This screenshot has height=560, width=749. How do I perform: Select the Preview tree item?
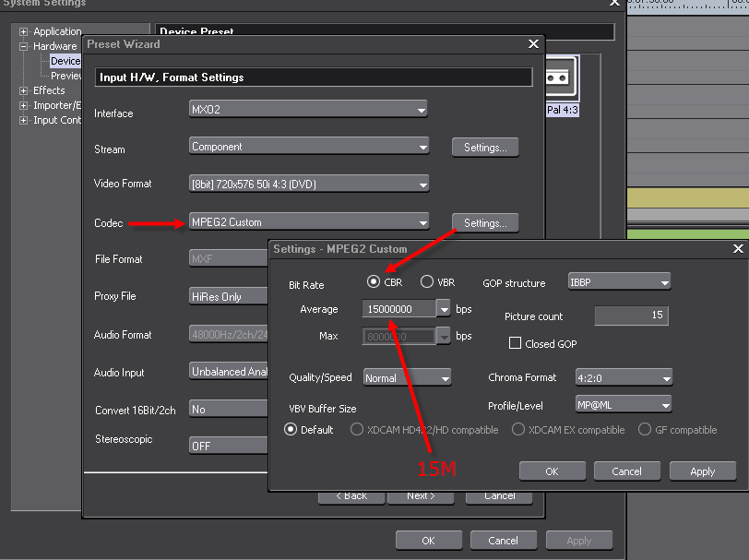click(65, 76)
